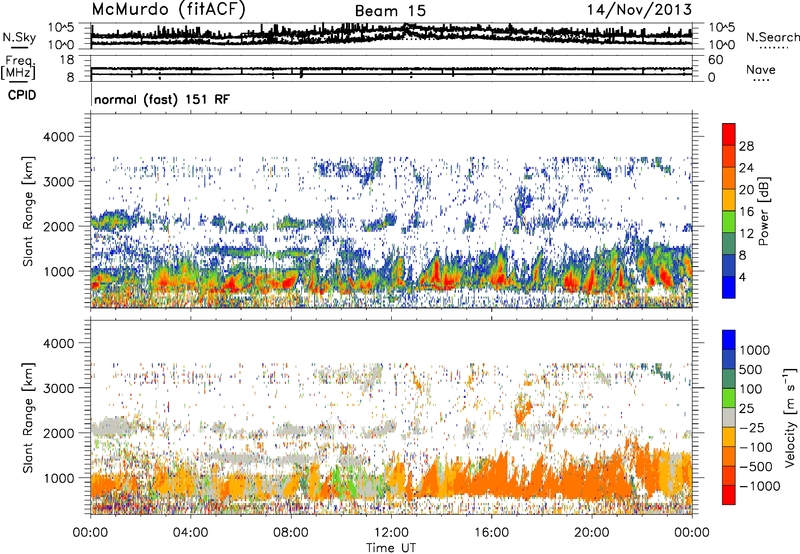Click 'normal (fast) 151 RF' text
The width and height of the screenshot is (800, 554).
[x=162, y=99]
